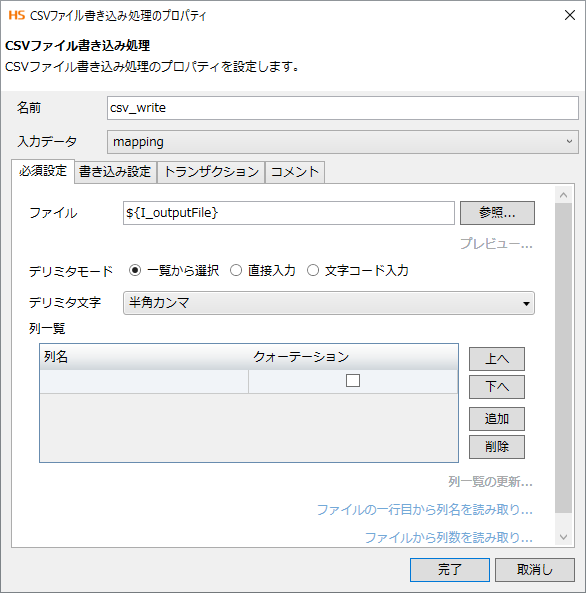Close the CSV write properties dialog
The width and height of the screenshot is (586, 593).
[x=570, y=16]
